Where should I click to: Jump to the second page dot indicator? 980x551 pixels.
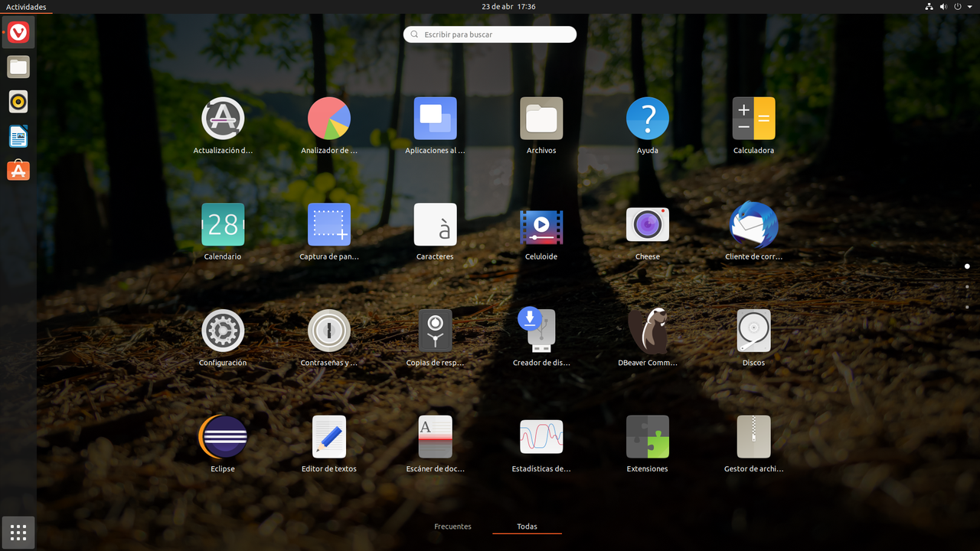point(967,286)
